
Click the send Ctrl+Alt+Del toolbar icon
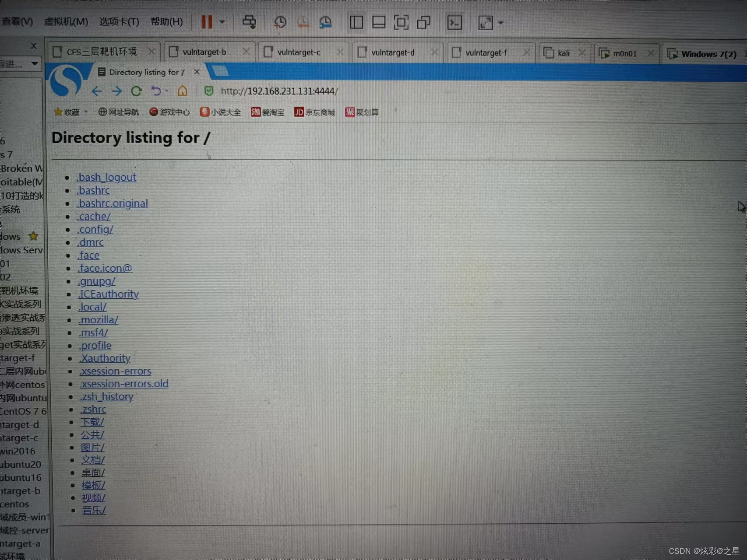pyautogui.click(x=249, y=22)
